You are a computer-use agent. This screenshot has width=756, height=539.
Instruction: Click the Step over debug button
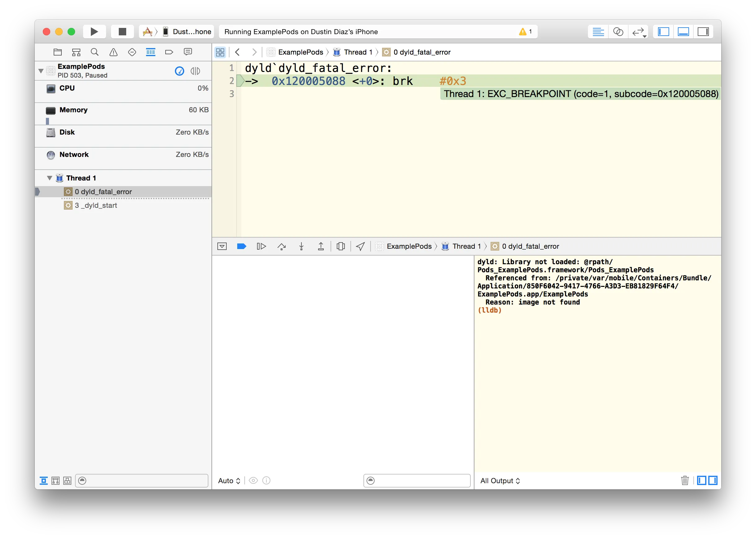tap(282, 246)
